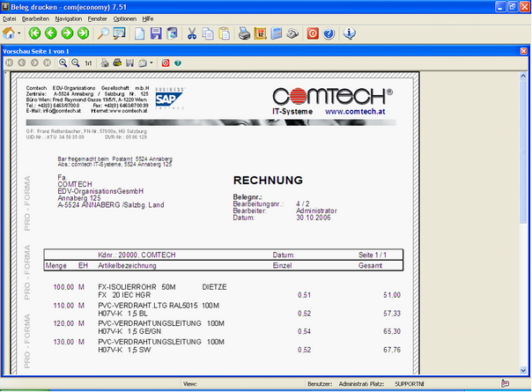532x392 pixels.
Task: Click the floppy disk save icon in main toolbar
Action: click(156, 33)
